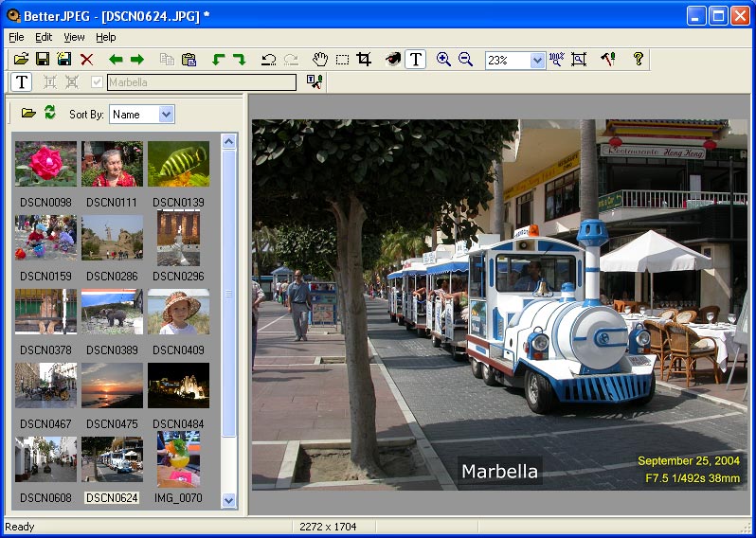Go to next image green arrow
Image resolution: width=756 pixels, height=538 pixels.
tap(137, 60)
